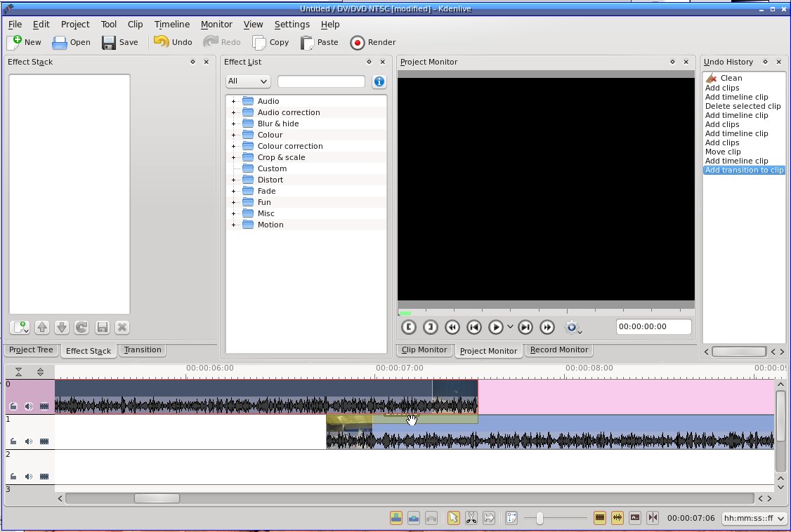Screen dimensions: 791x532
Task: Rewind playback in Project Monitor
Action: click(452, 327)
